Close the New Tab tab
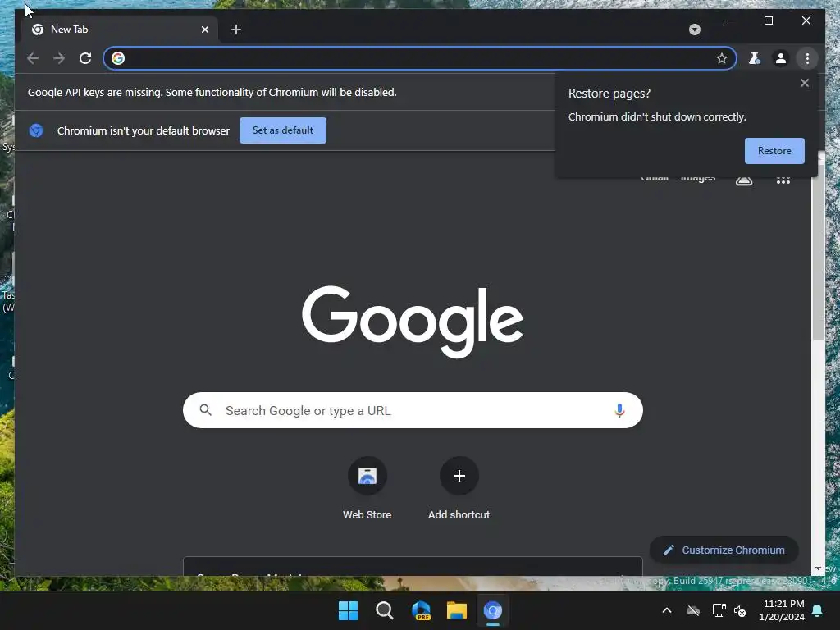The height and width of the screenshot is (630, 840). [204, 30]
